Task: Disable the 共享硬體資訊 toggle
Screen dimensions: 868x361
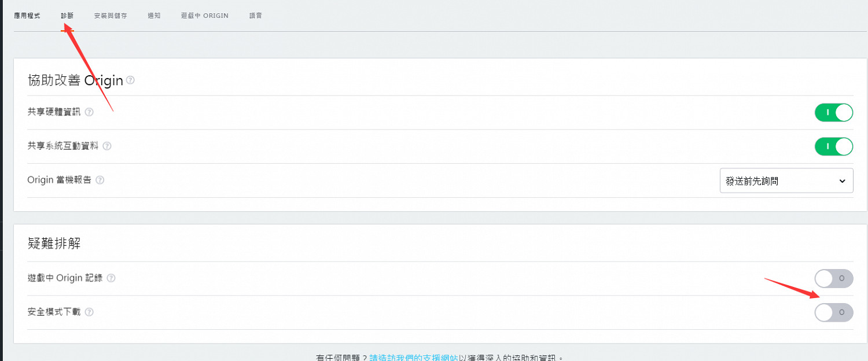Action: [x=833, y=112]
